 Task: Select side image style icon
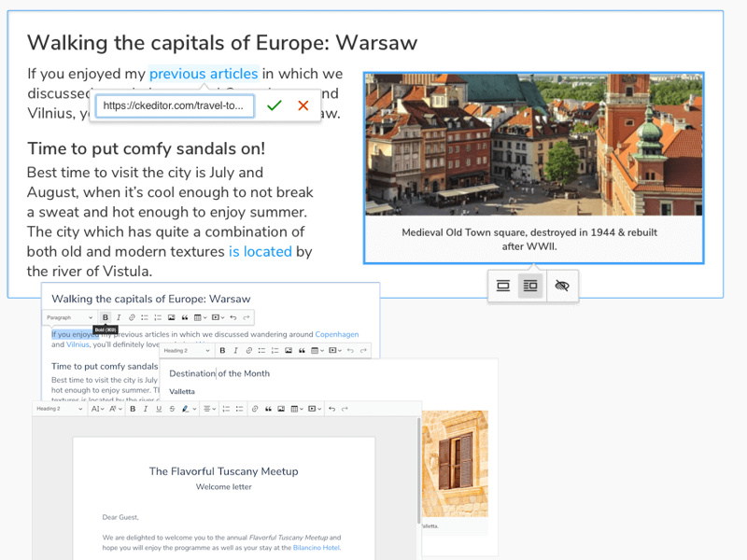coord(530,286)
